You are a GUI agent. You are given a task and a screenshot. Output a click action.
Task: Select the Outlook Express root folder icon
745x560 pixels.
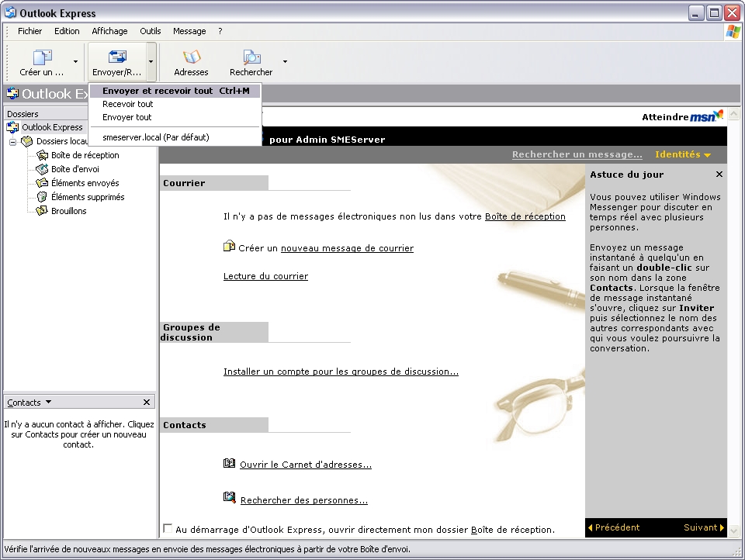click(x=13, y=127)
